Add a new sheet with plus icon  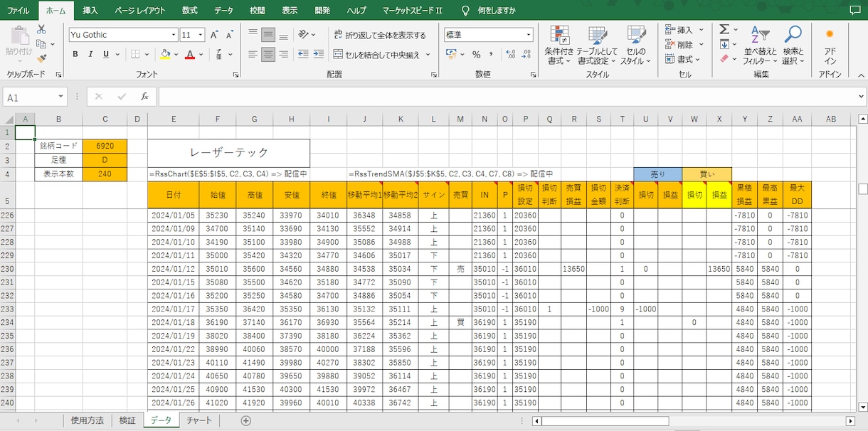point(245,420)
